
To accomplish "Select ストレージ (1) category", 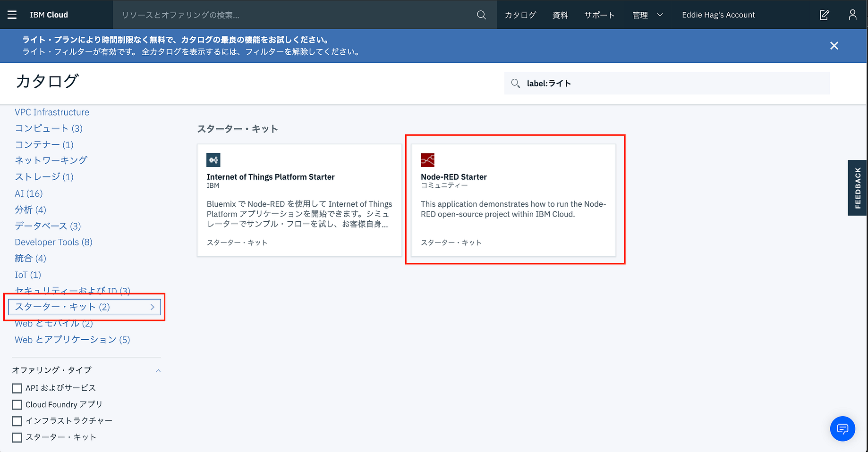I will click(x=44, y=177).
